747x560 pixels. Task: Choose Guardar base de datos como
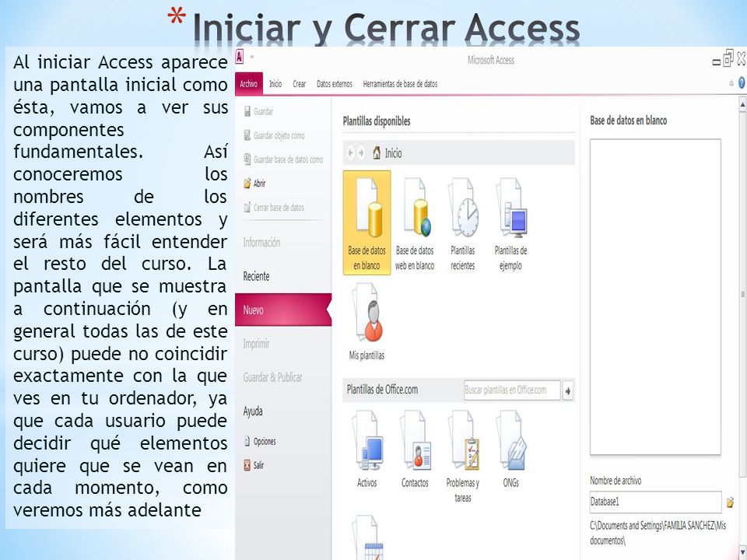point(283,159)
